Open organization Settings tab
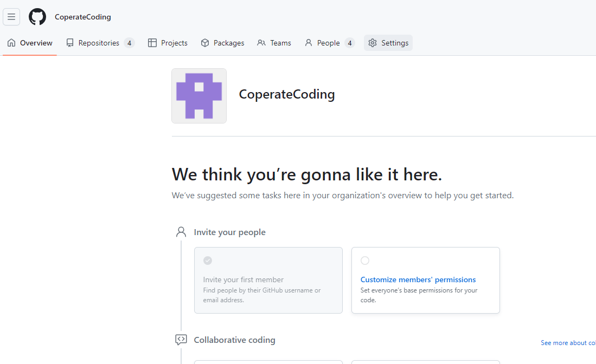The height and width of the screenshot is (364, 596). click(388, 43)
